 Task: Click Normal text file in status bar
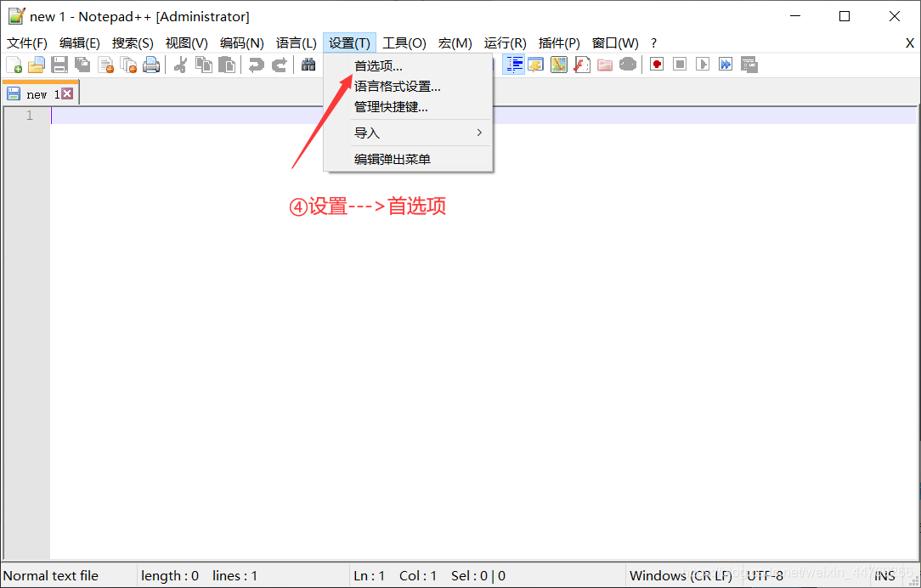pos(51,575)
